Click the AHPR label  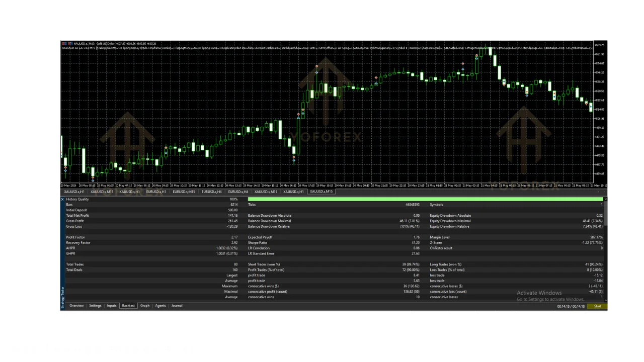pos(70,248)
